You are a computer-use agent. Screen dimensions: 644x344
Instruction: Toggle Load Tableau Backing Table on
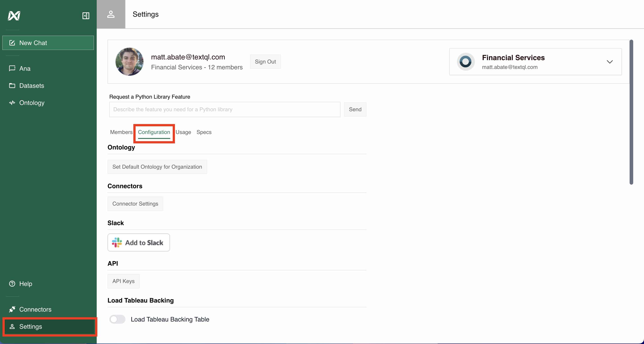click(x=117, y=319)
